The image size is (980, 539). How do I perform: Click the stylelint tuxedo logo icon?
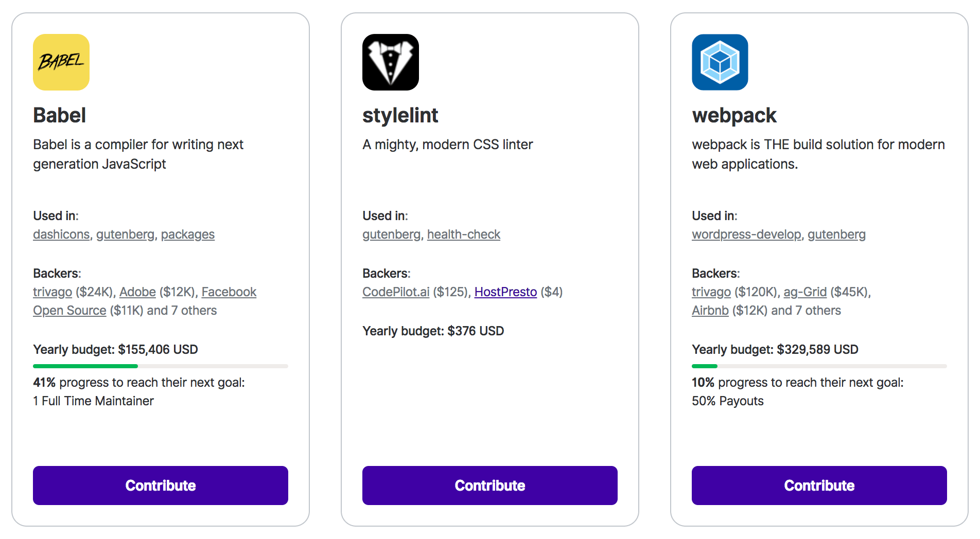pos(391,62)
